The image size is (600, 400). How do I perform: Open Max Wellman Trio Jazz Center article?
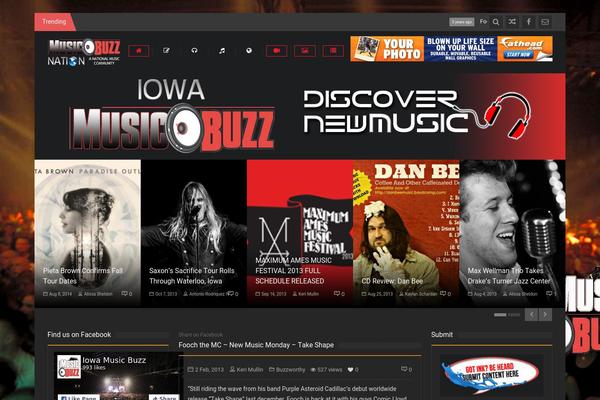pyautogui.click(x=509, y=276)
